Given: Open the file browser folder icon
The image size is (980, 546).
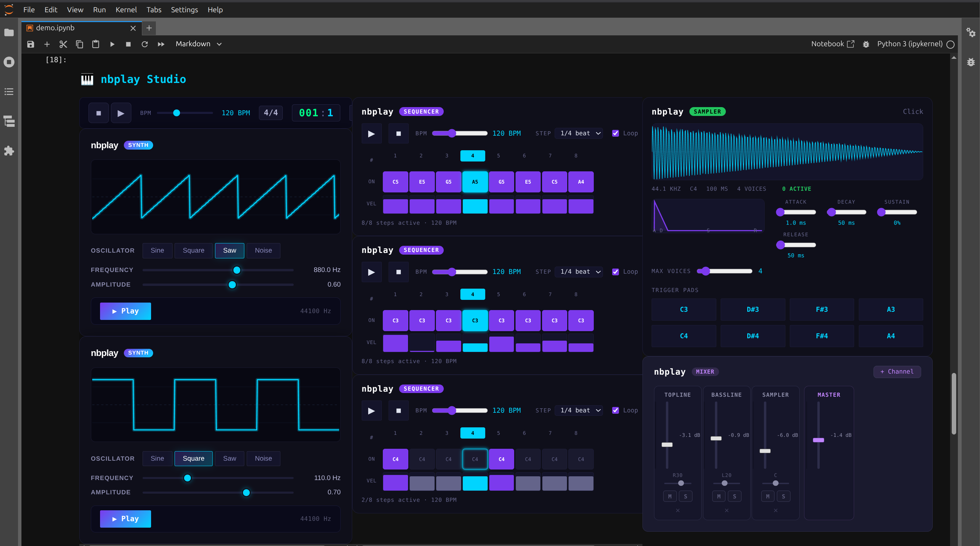Looking at the screenshot, I should tap(9, 33).
